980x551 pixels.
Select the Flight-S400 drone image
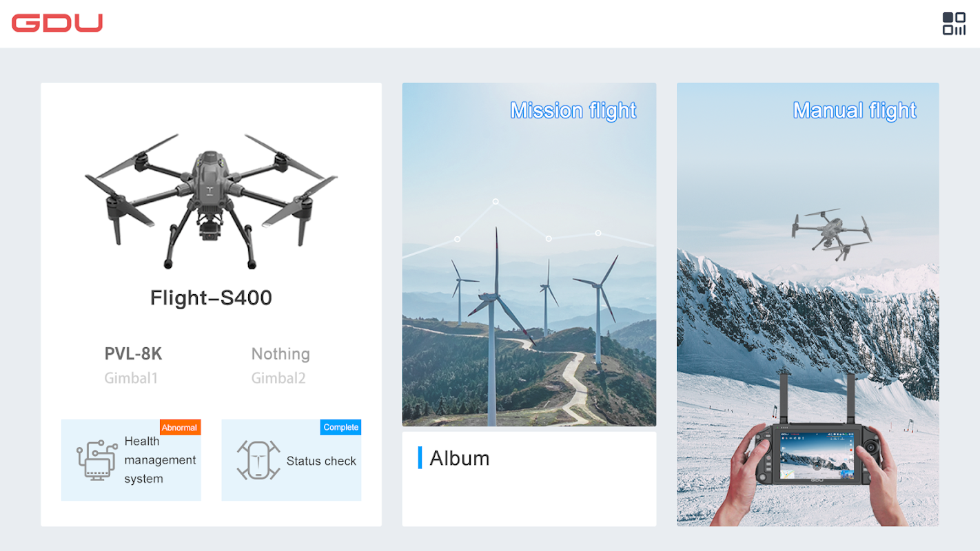tap(211, 200)
